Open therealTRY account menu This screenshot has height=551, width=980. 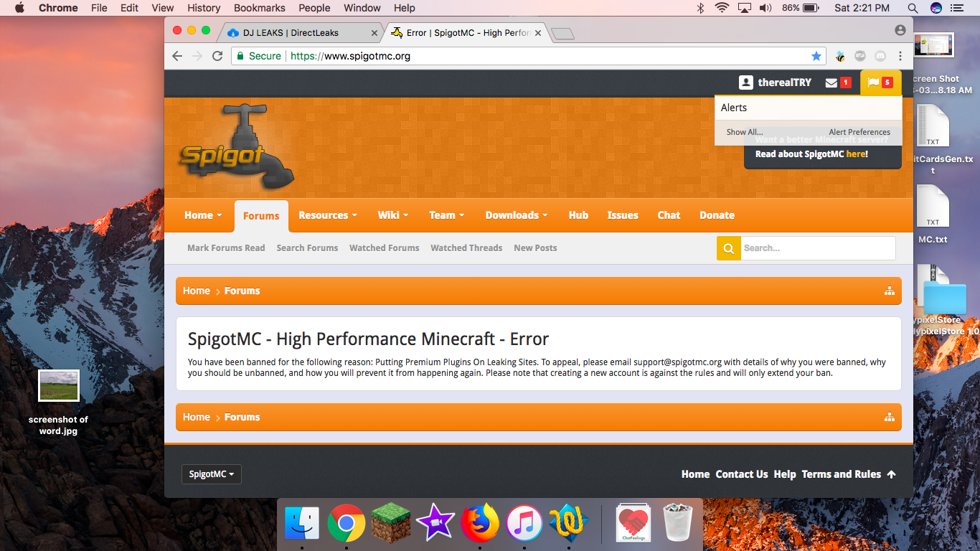[x=776, y=83]
